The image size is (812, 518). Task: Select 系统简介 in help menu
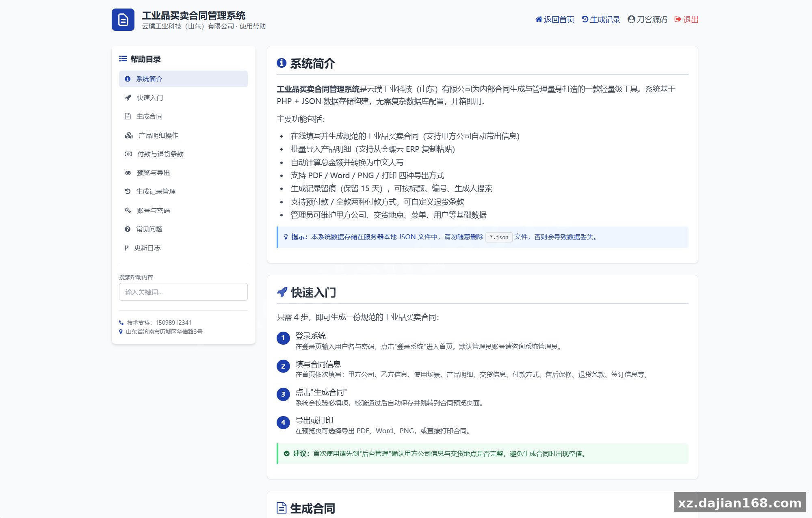(183, 79)
